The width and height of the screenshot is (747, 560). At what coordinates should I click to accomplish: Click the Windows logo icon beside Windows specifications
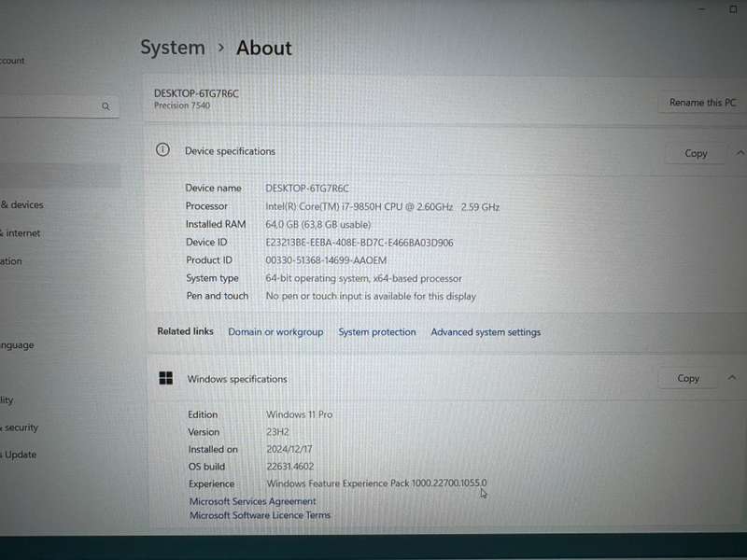click(166, 378)
